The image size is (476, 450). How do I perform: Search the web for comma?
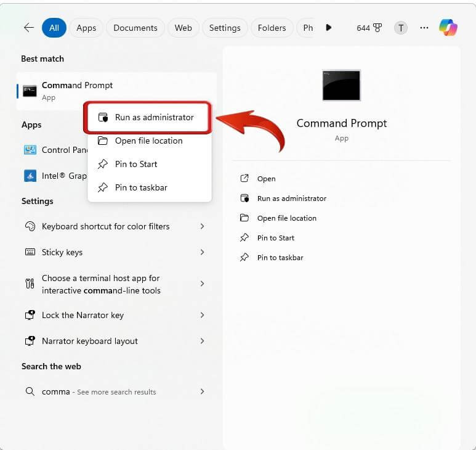pyautogui.click(x=115, y=391)
